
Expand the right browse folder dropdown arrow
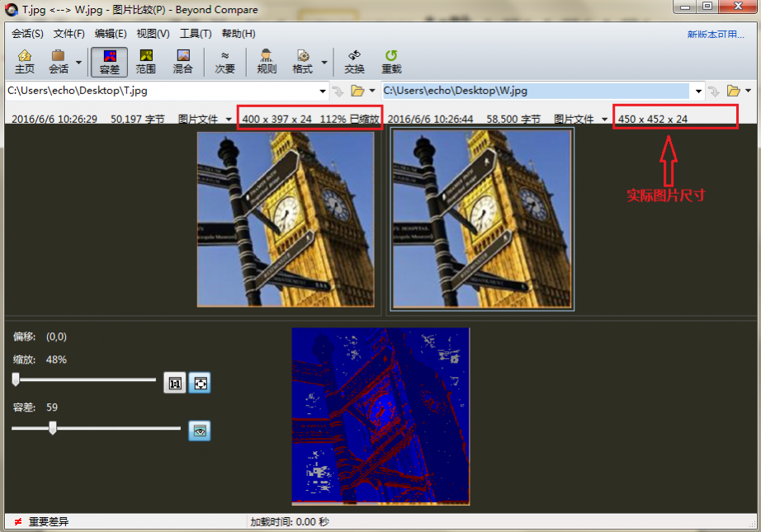point(748,91)
